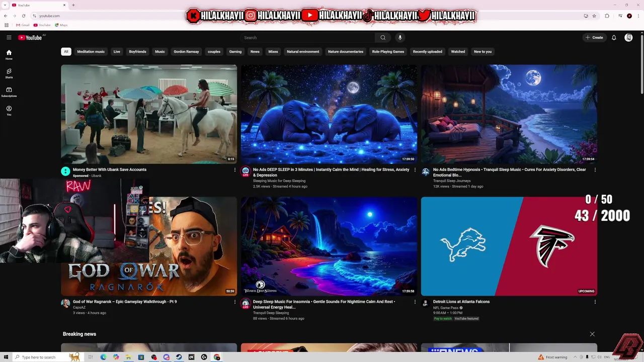Open options for the Ubank ad
The height and width of the screenshot is (362, 644).
coord(234,170)
